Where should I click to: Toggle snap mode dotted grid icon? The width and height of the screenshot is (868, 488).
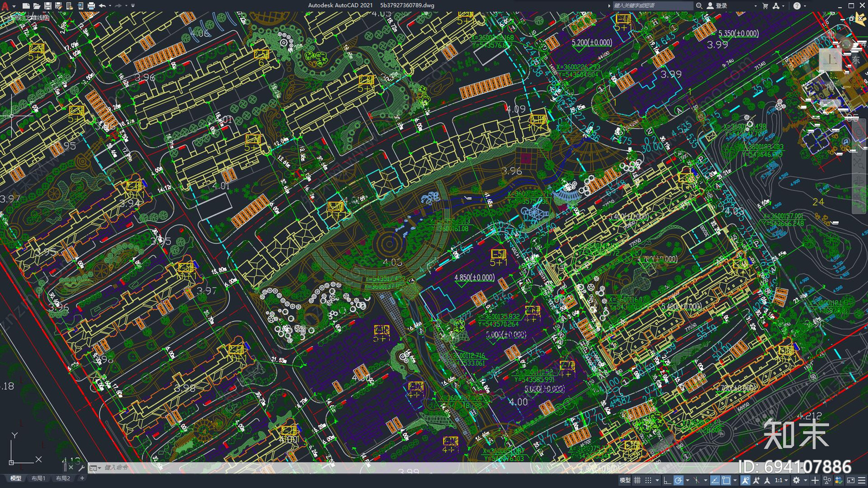648,480
